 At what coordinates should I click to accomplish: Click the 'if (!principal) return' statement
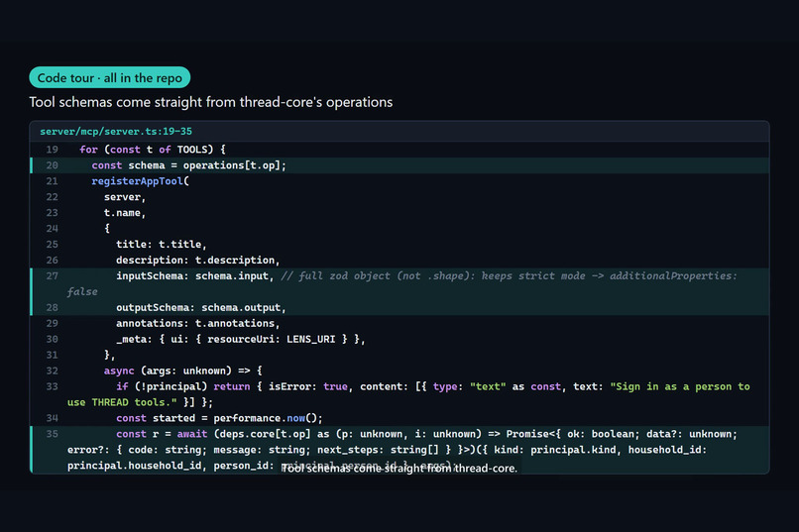(183, 386)
